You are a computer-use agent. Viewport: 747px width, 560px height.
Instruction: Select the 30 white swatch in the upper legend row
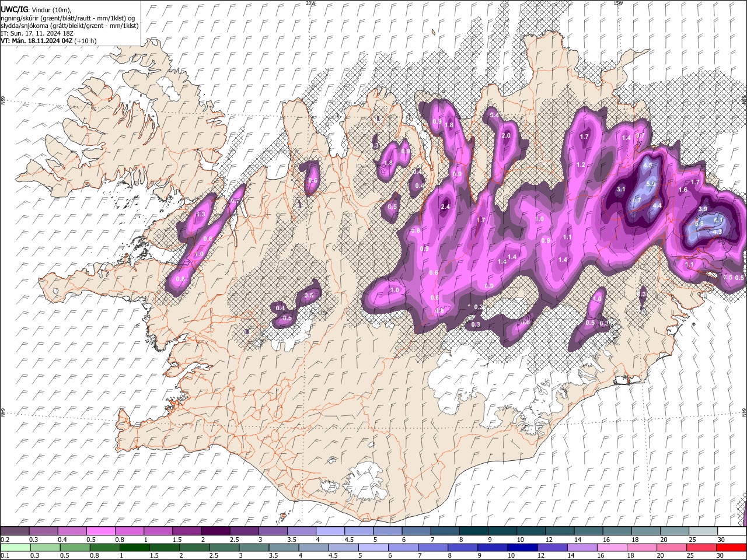[731, 531]
